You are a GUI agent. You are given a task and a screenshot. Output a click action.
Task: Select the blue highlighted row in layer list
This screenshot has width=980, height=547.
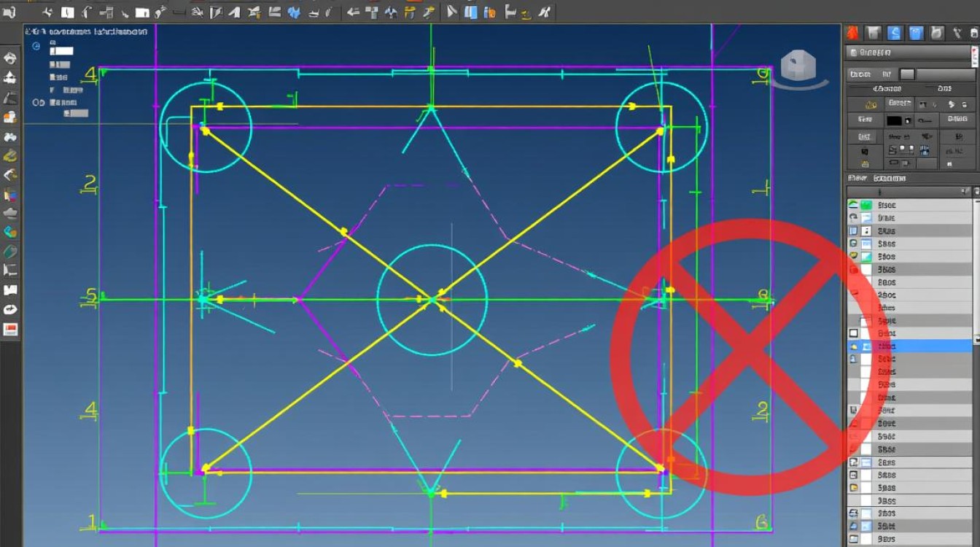[909, 346]
